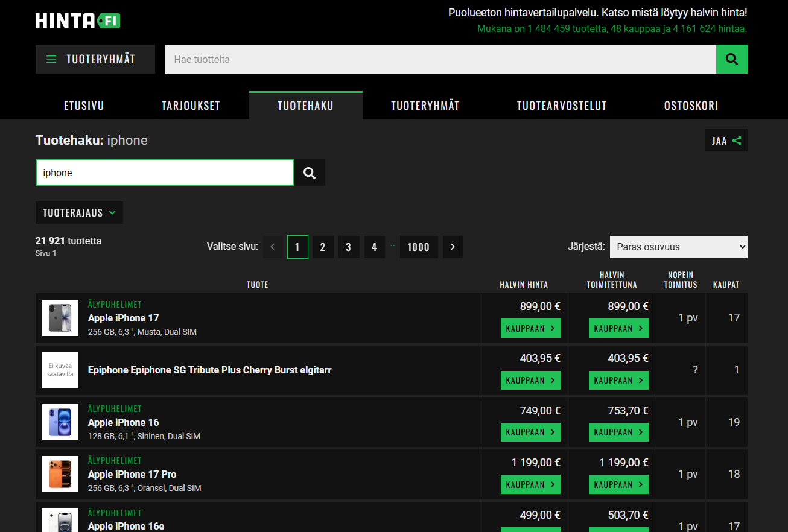This screenshot has width=788, height=532.
Task: Click the Halvin hinta column header
Action: point(524,285)
